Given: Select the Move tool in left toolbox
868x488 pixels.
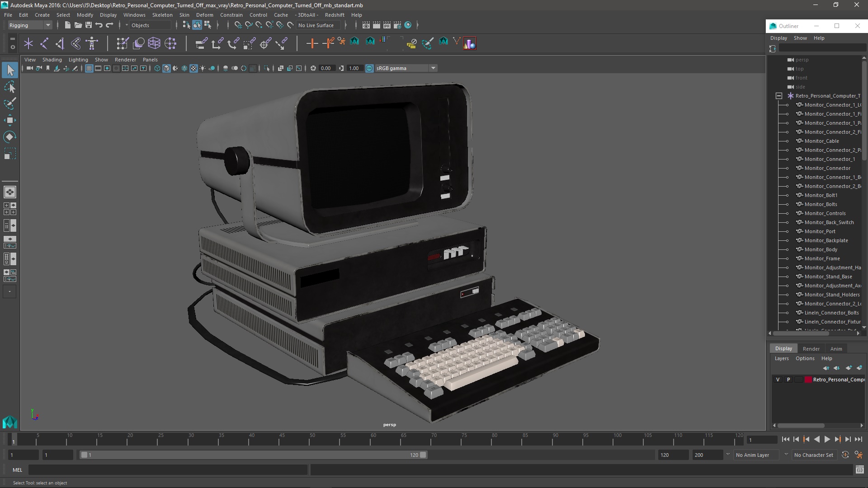Looking at the screenshot, I should 9,120.
